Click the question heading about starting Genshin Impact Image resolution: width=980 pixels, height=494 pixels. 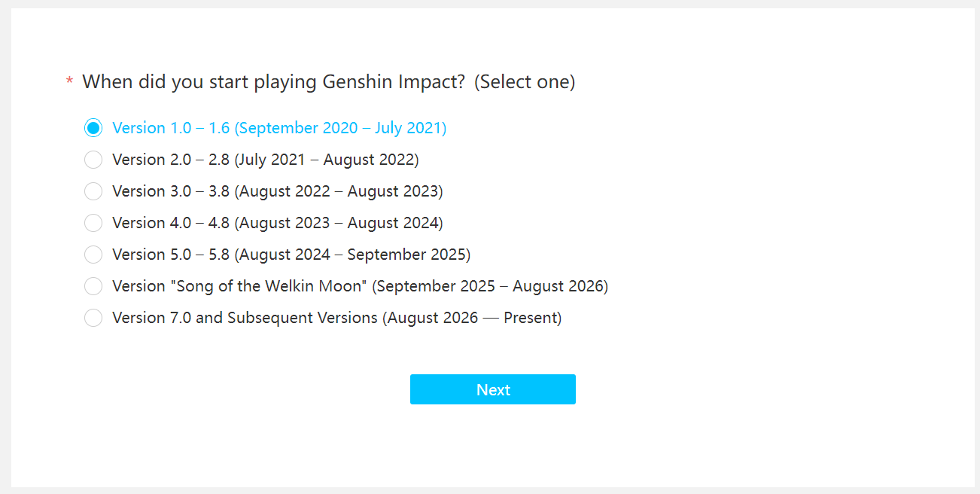coord(274,81)
